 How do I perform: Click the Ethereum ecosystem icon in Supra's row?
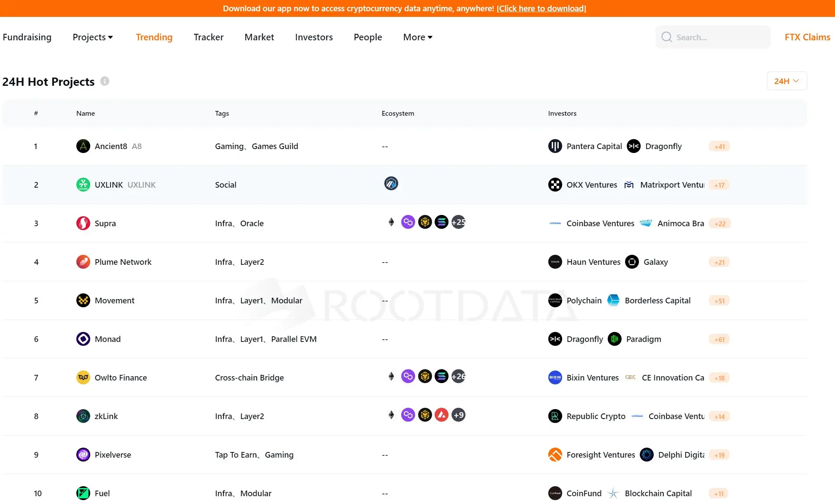[391, 222]
